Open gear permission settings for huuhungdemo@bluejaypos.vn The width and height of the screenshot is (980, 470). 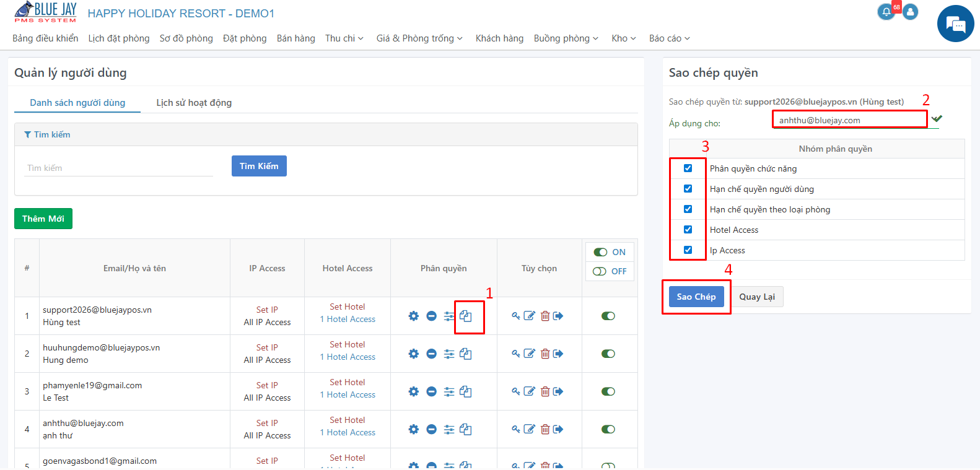click(414, 354)
